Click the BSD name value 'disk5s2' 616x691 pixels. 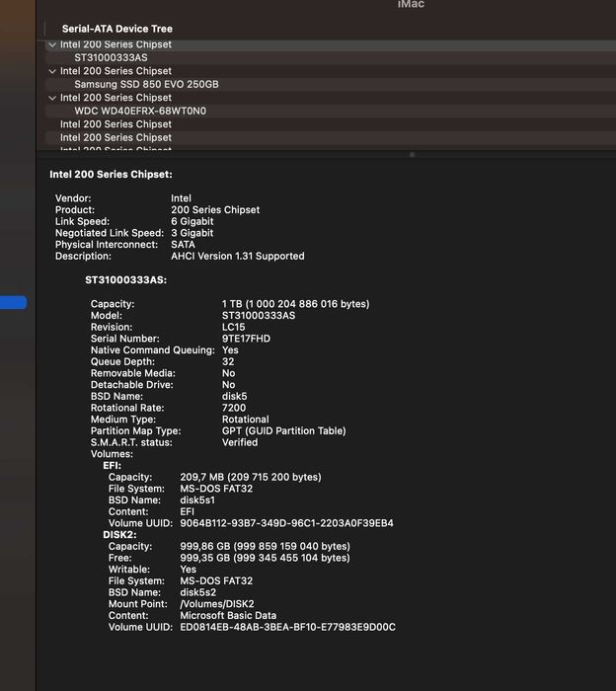click(x=198, y=592)
